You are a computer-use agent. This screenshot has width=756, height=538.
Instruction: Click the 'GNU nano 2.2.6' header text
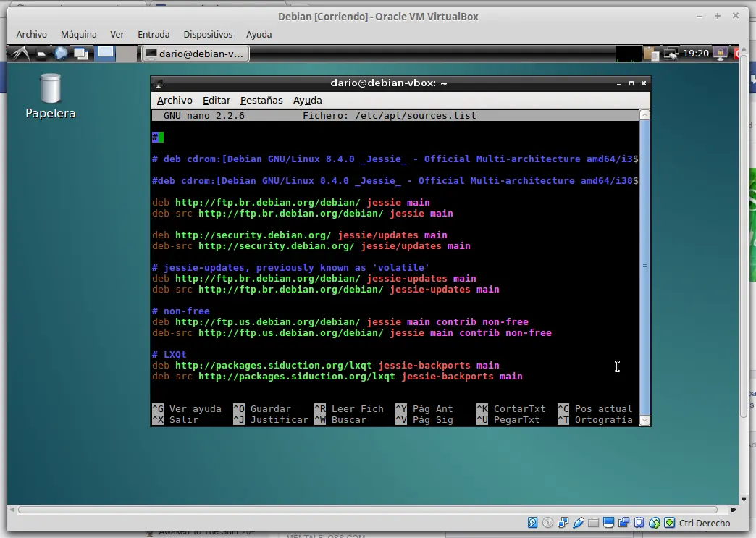tap(204, 116)
